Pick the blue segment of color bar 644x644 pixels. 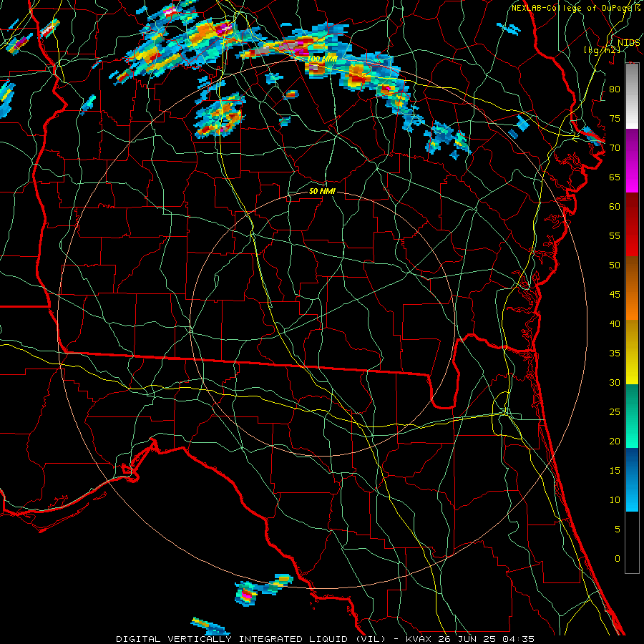coord(632,479)
